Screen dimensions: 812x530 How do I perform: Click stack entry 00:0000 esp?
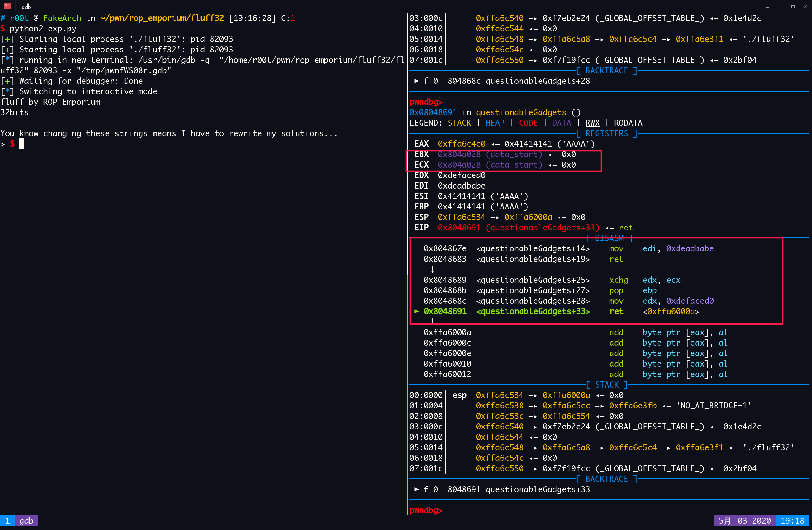516,395
